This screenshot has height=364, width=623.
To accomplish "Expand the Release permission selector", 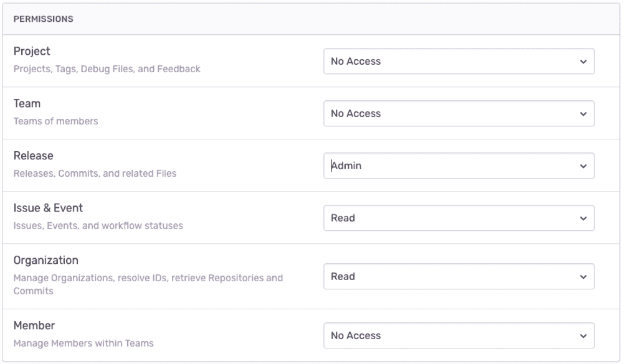I will click(459, 166).
